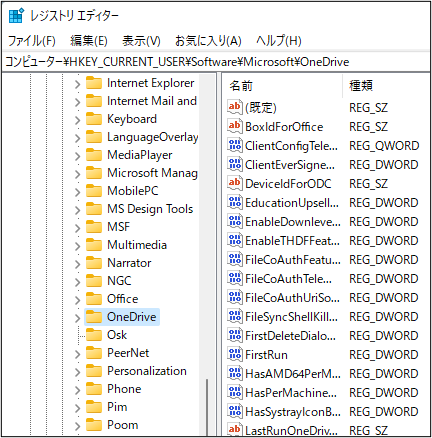Expand the MediaPlayer key

tap(77, 156)
